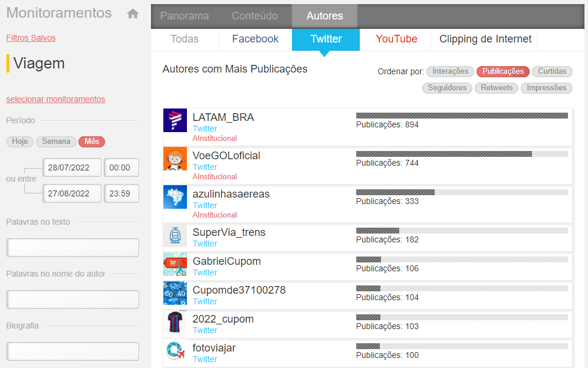Open the 2022_cupom author name
Screen dimensions: 588x368
click(x=223, y=319)
